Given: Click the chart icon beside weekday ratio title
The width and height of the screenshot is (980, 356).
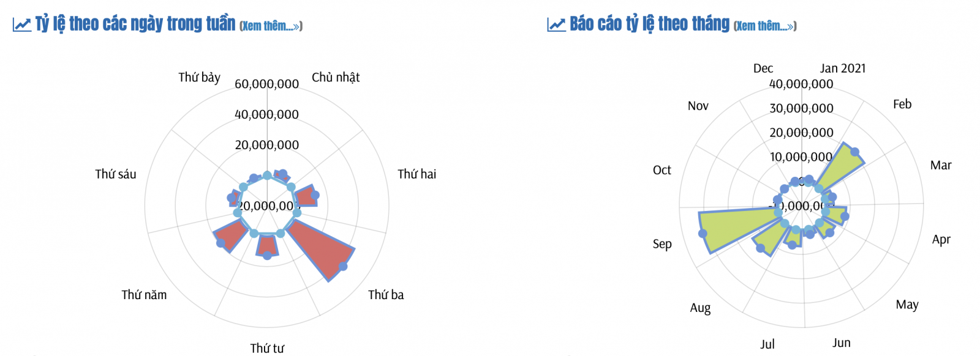Looking at the screenshot, I should click(x=21, y=25).
